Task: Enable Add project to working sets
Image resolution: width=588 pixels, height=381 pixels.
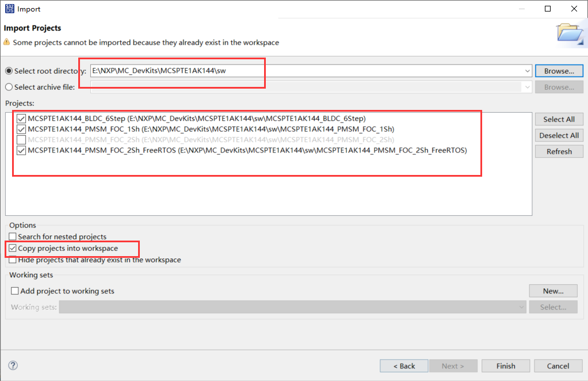Action: coord(15,291)
